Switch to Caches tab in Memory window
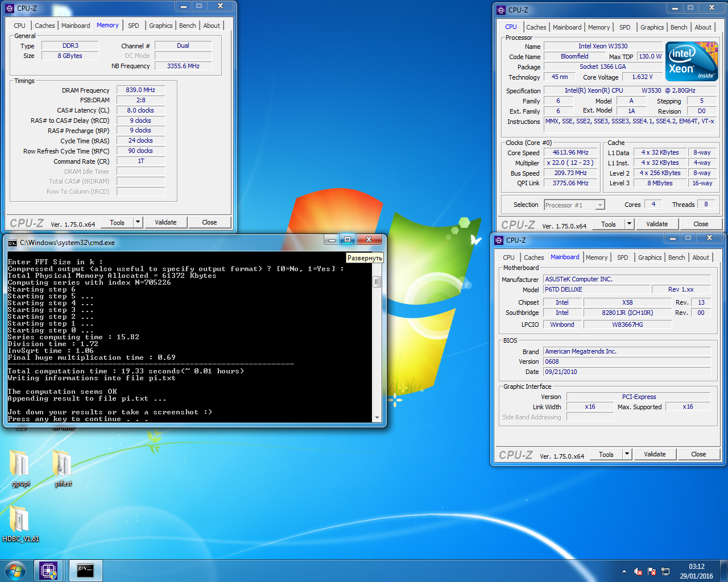728x582 pixels. (x=45, y=26)
